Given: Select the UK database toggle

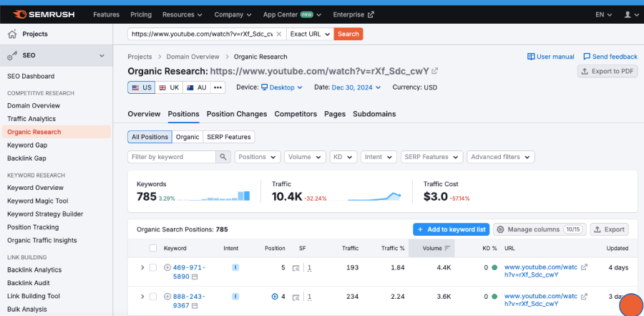Looking at the screenshot, I should click(x=169, y=87).
